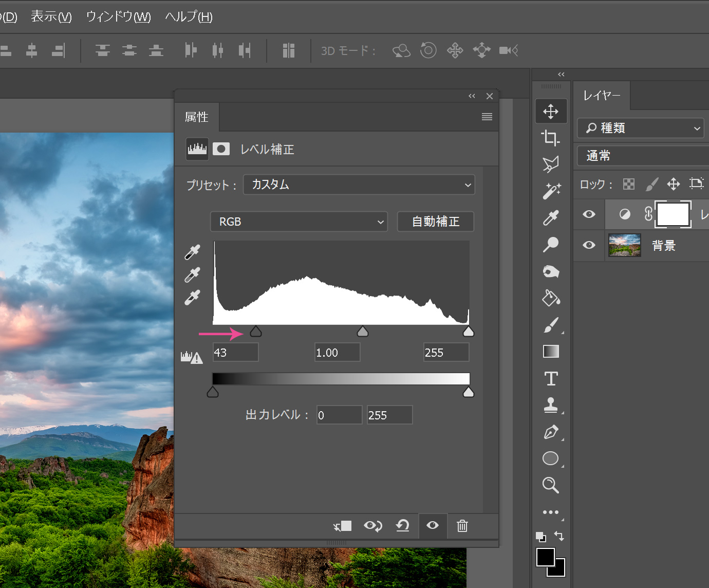Toggle layer visibility in properties panel footer
Image resolution: width=709 pixels, height=588 pixels.
[433, 525]
